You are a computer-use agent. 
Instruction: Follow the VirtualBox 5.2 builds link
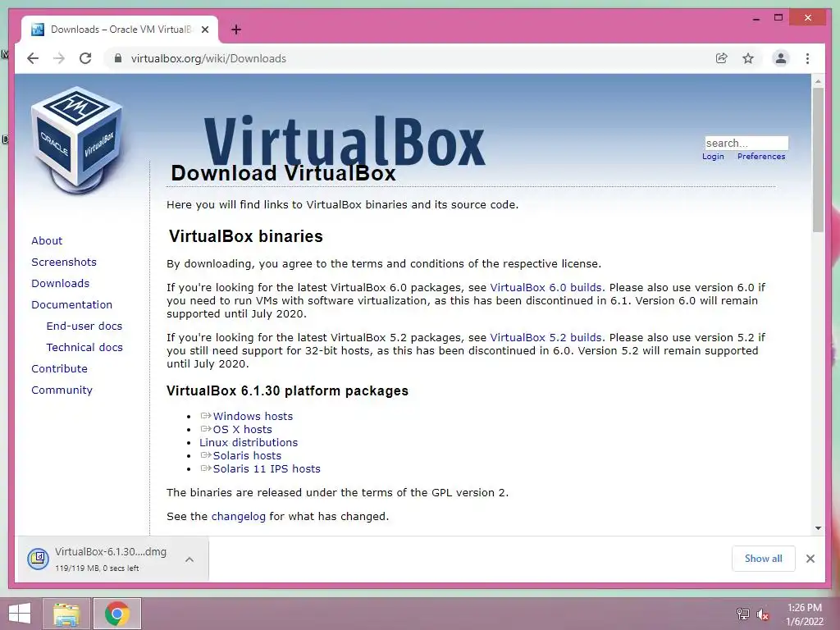[x=546, y=338]
